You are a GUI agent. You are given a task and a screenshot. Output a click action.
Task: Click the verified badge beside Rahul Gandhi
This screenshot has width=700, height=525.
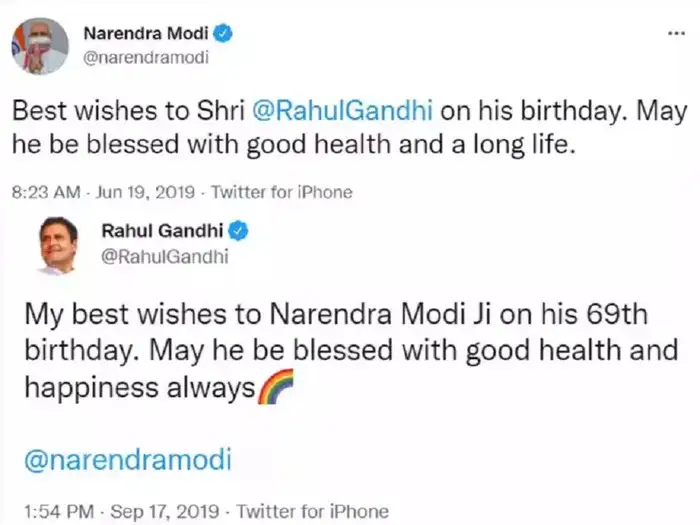click(x=240, y=232)
